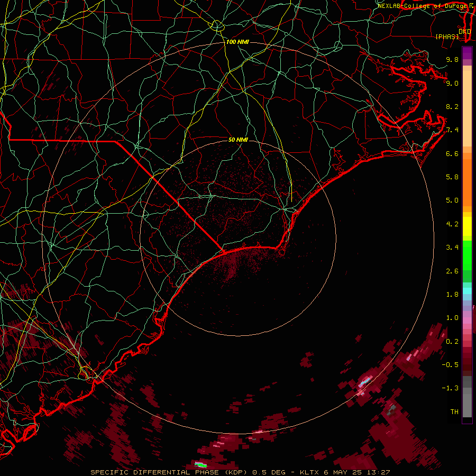Click the TH threshold label on scale
The height and width of the screenshot is (476, 476).
(x=454, y=412)
